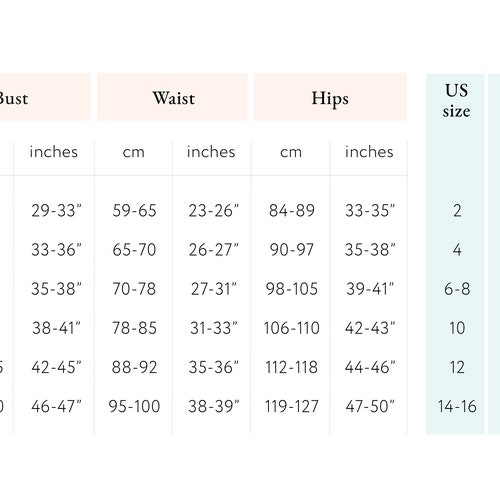500x500 pixels.
Task: Click waist inches value 23-26"
Action: [213, 210]
